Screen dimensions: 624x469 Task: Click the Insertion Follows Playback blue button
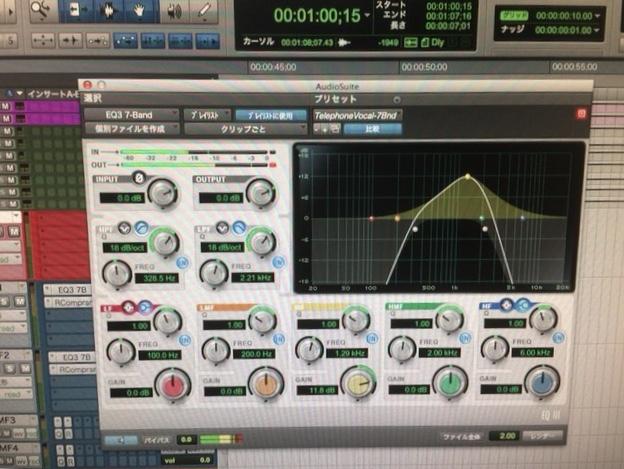coord(208,41)
